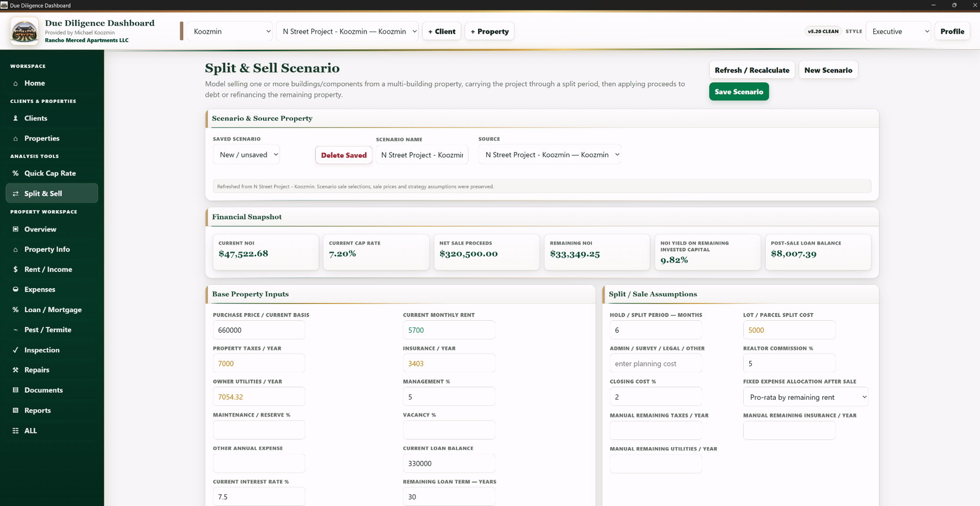Click Insurance / Year field 3403
The width and height of the screenshot is (980, 506).
[x=449, y=363]
